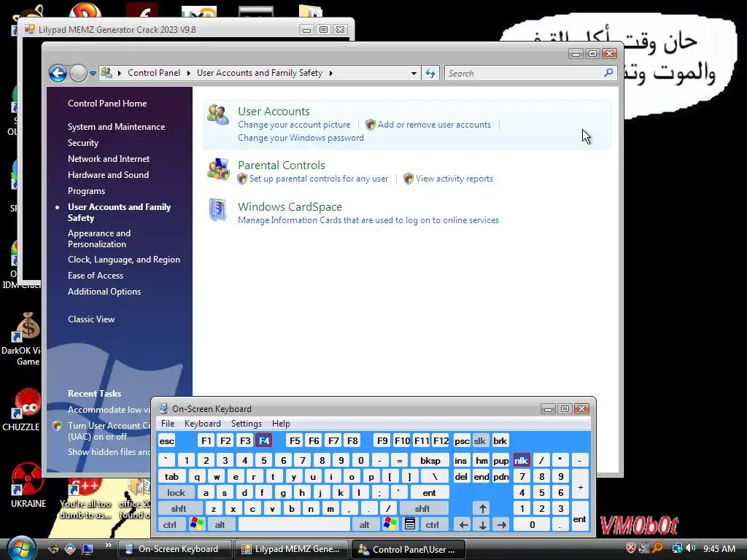Open System and Maintenance category
Screen dimensions: 747x560
(116, 127)
